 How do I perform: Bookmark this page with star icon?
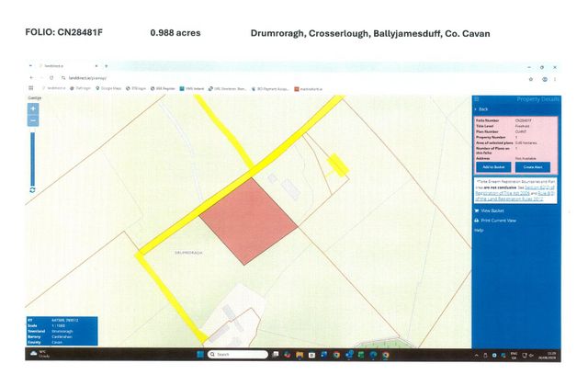coord(531,79)
